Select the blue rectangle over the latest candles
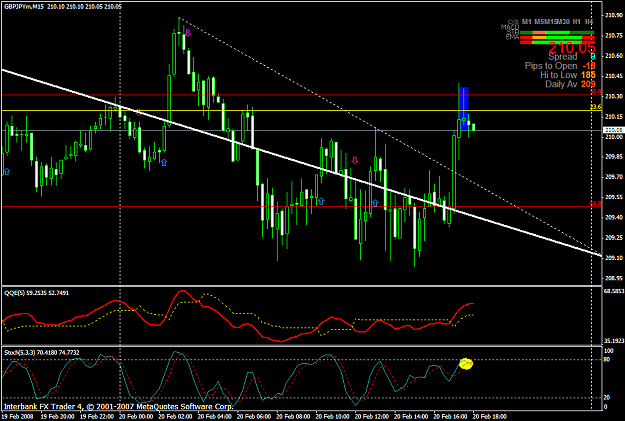The image size is (625, 421). pos(464,108)
